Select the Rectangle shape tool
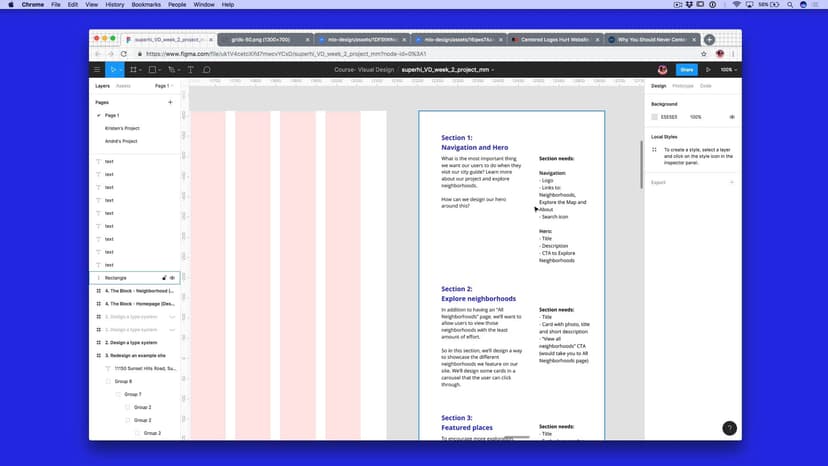The width and height of the screenshot is (828, 466). click(153, 70)
